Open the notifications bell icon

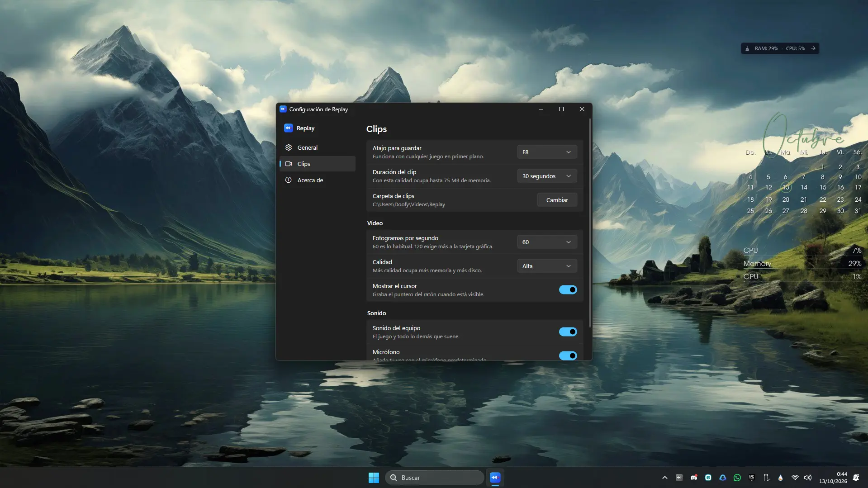(x=856, y=478)
